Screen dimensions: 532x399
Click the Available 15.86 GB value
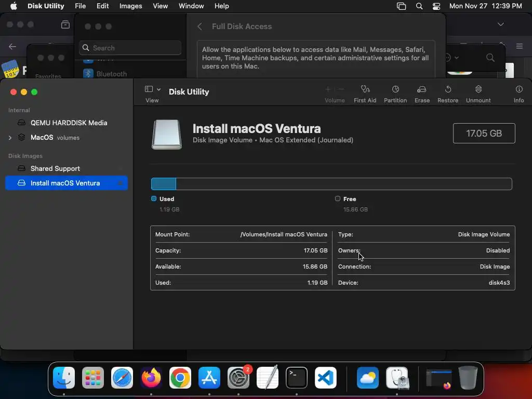(x=315, y=267)
